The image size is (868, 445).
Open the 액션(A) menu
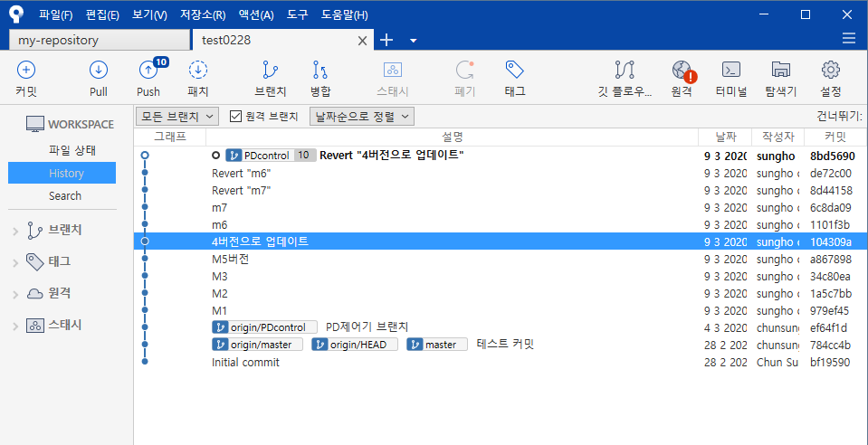[256, 15]
